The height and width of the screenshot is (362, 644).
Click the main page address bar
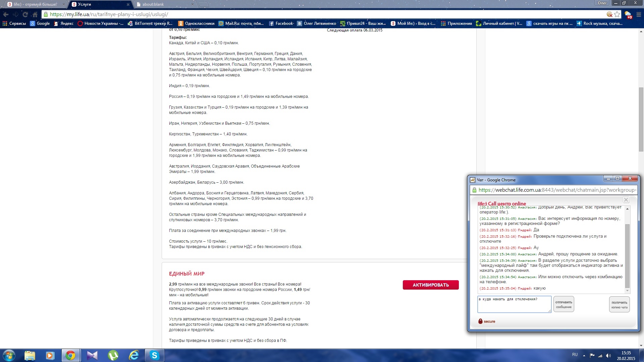302,14
